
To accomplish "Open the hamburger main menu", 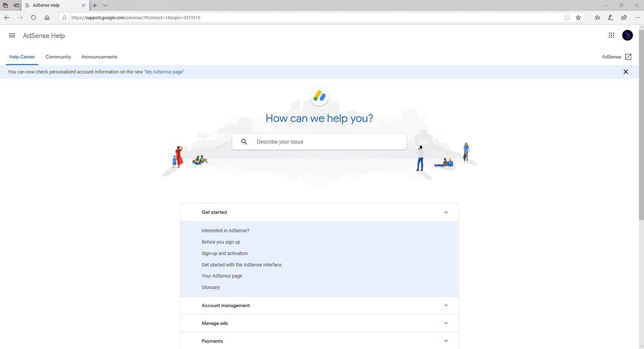I will coord(12,35).
